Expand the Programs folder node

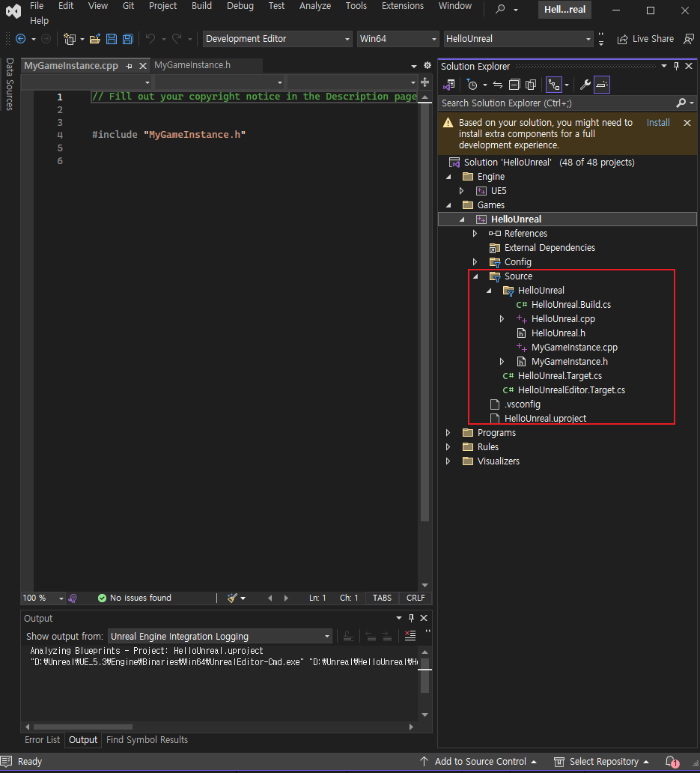pyautogui.click(x=448, y=433)
